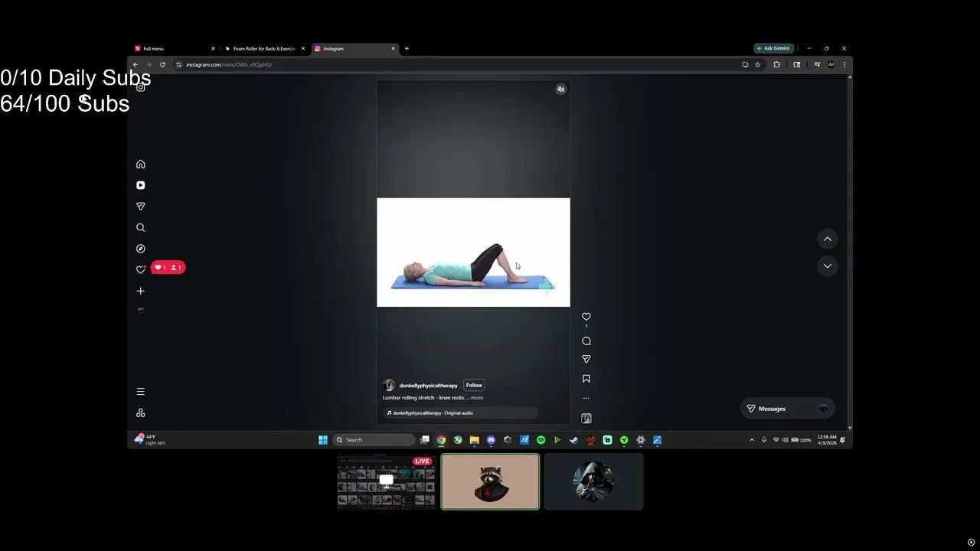Viewport: 980px width, 551px height.
Task: Select the LIVE stream thumbnail
Action: click(387, 481)
